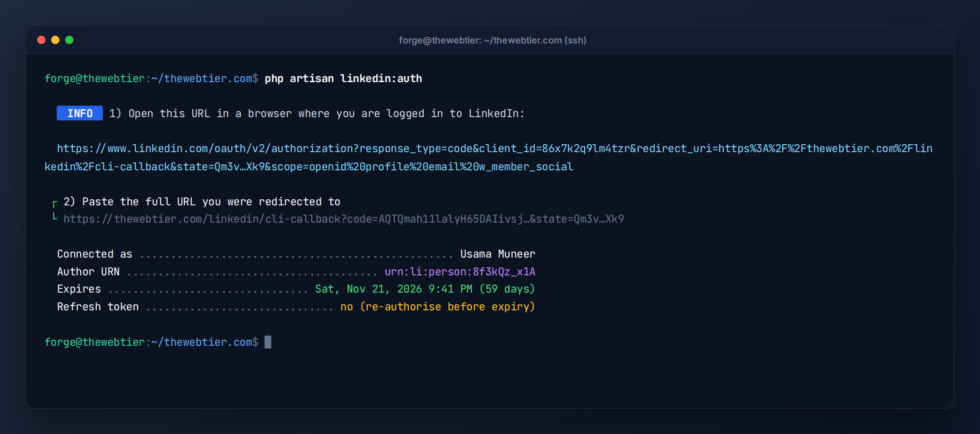This screenshot has width=980, height=434.
Task: Click the green maximize window button
Action: [69, 40]
